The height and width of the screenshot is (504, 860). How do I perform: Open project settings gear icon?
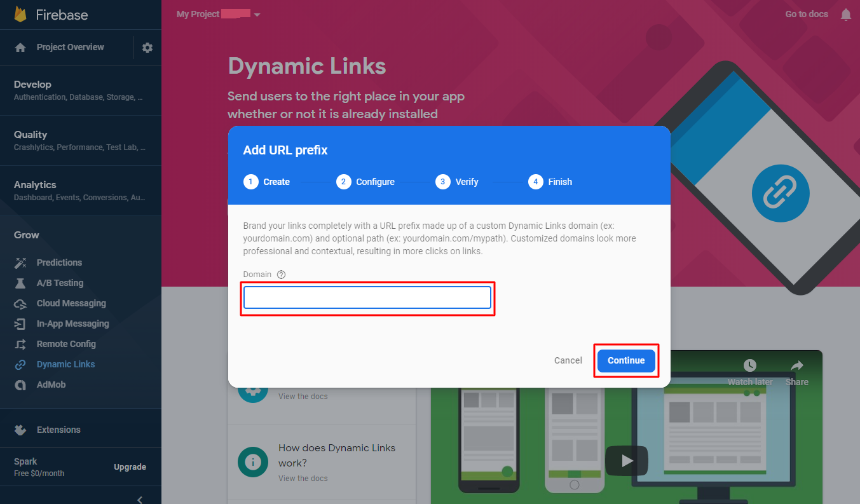pos(147,48)
